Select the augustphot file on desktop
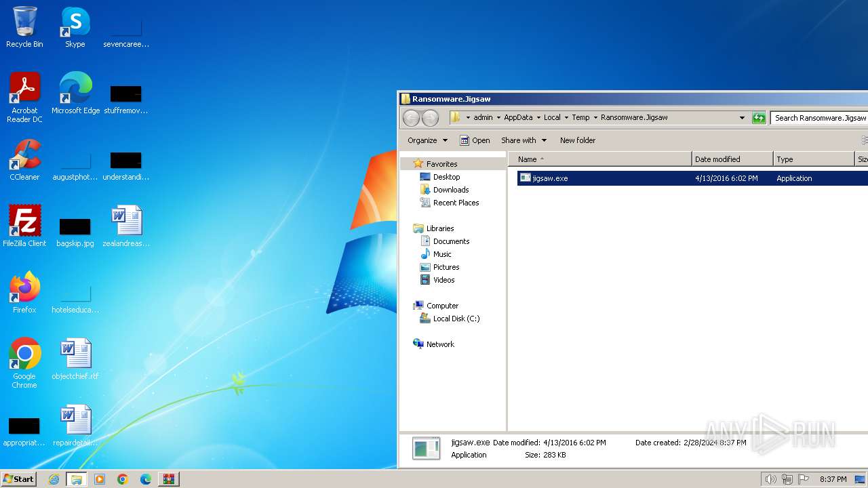 click(75, 165)
